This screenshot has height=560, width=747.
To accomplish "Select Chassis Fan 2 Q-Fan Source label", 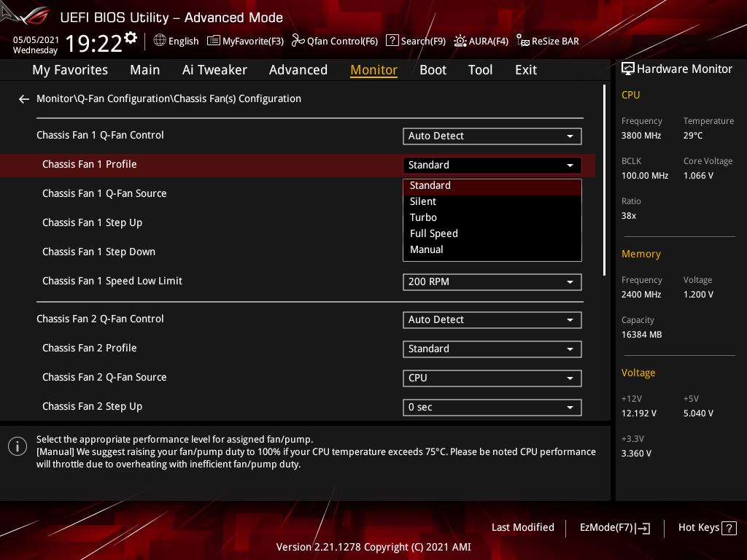I will tap(104, 377).
